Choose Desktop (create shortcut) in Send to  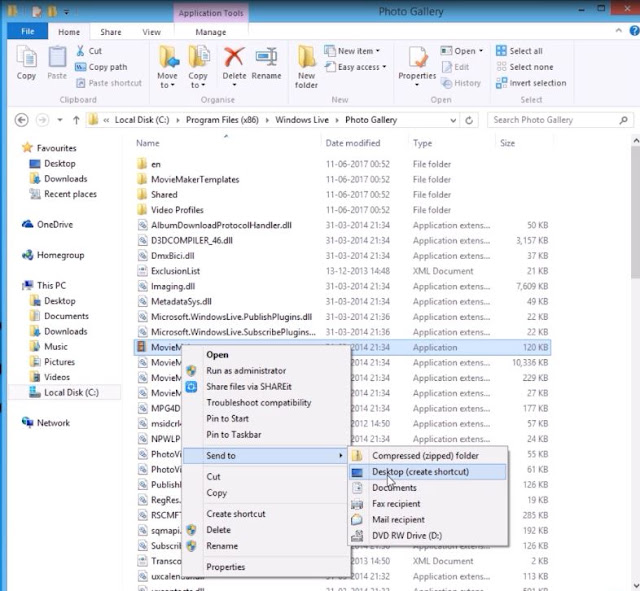point(428,472)
